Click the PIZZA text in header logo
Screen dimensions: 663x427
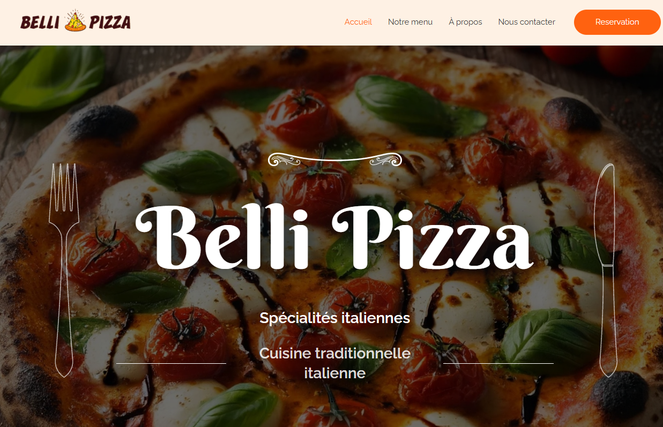point(110,22)
